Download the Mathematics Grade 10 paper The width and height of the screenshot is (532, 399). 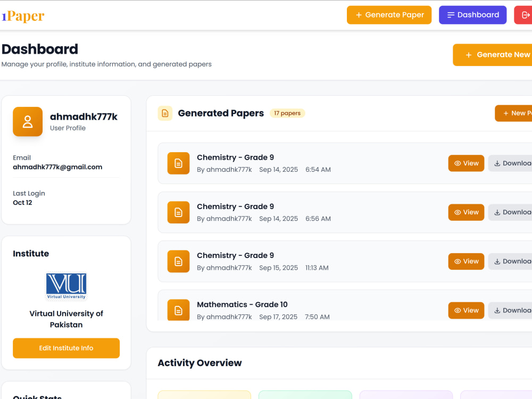[510, 311]
